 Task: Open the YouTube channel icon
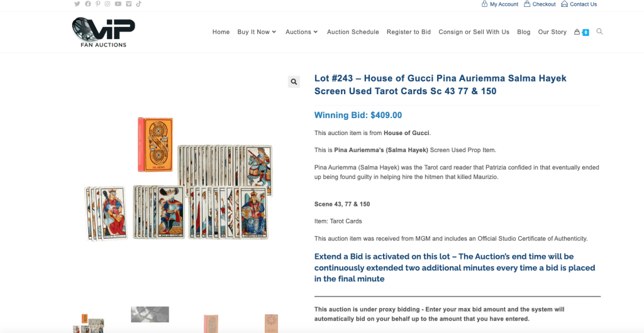pyautogui.click(x=118, y=4)
